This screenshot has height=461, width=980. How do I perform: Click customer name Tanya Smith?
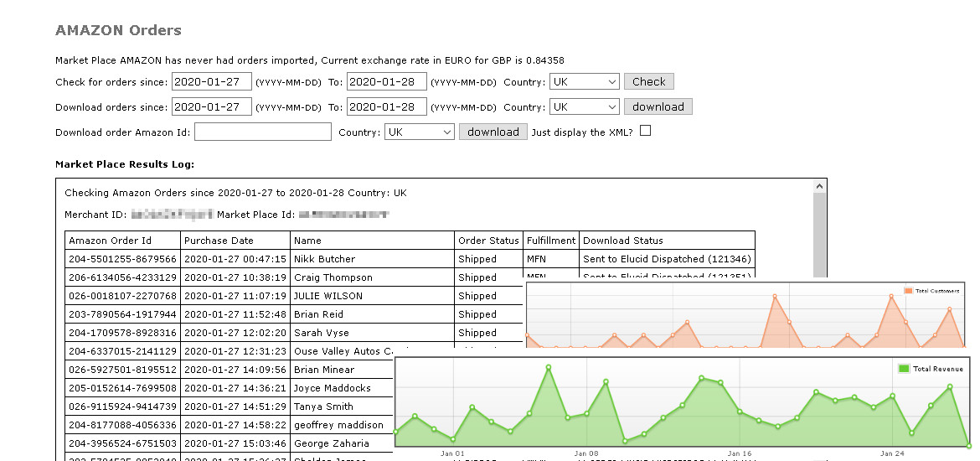pos(323,407)
